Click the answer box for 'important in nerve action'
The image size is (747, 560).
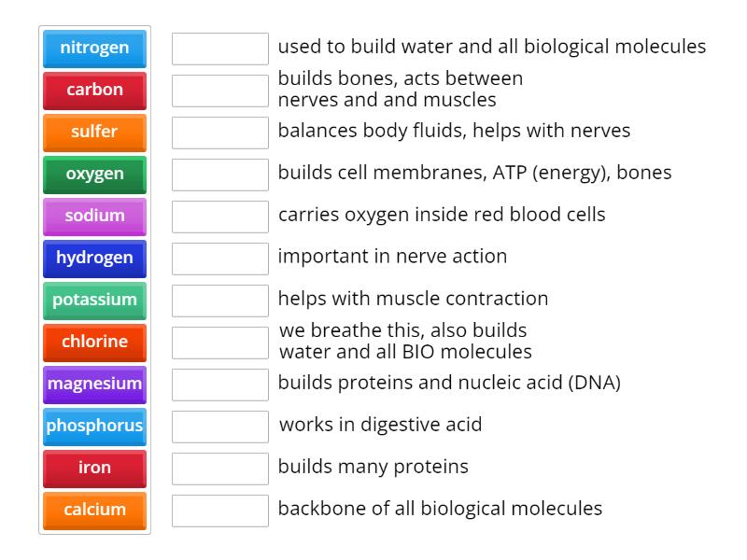(219, 258)
